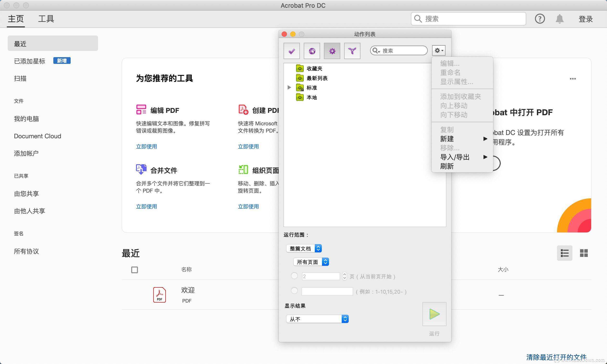Open the notifications bell icon

point(559,19)
